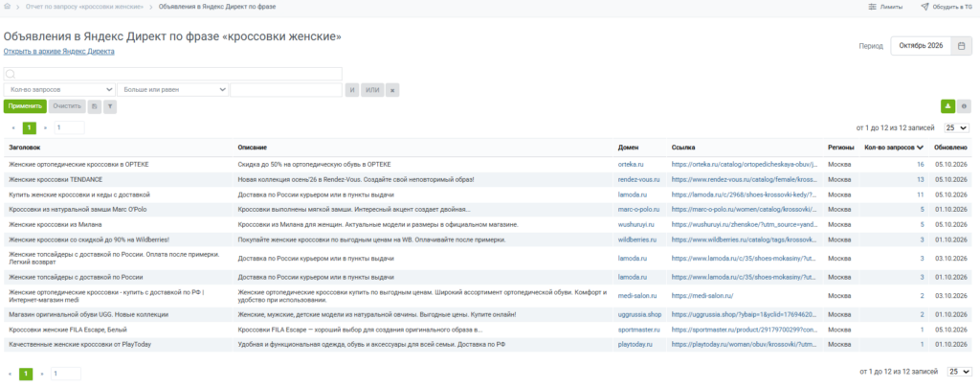Image resolution: width=980 pixels, height=388 pixels.
Task: Open the gray info icon button
Action: click(x=965, y=106)
